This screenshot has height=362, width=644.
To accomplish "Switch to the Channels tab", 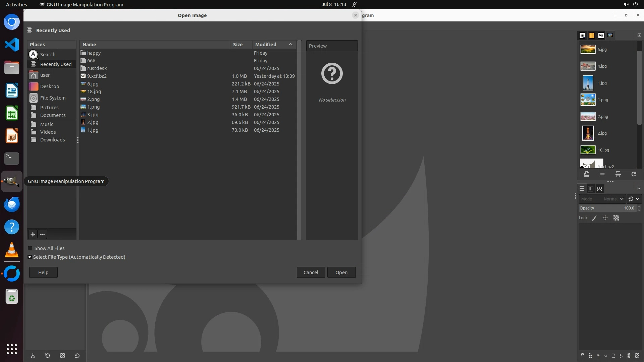I will [x=591, y=189].
